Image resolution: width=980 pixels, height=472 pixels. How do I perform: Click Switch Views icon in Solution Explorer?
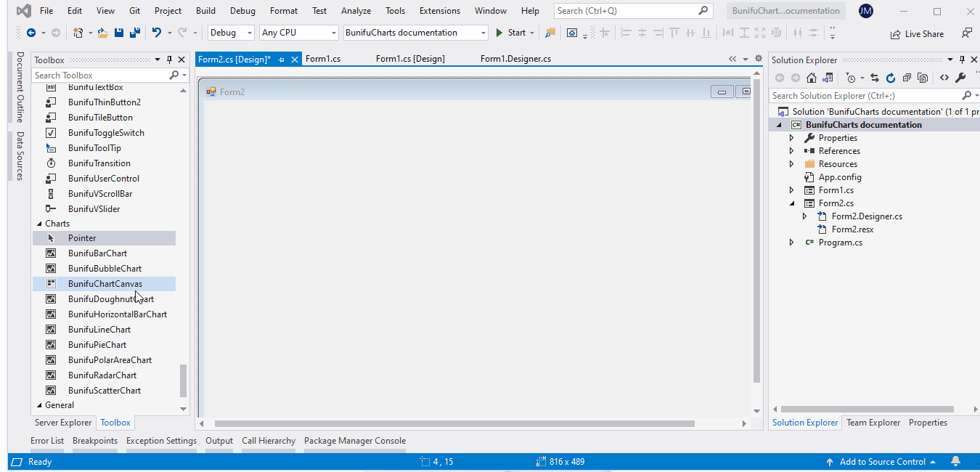tap(827, 78)
